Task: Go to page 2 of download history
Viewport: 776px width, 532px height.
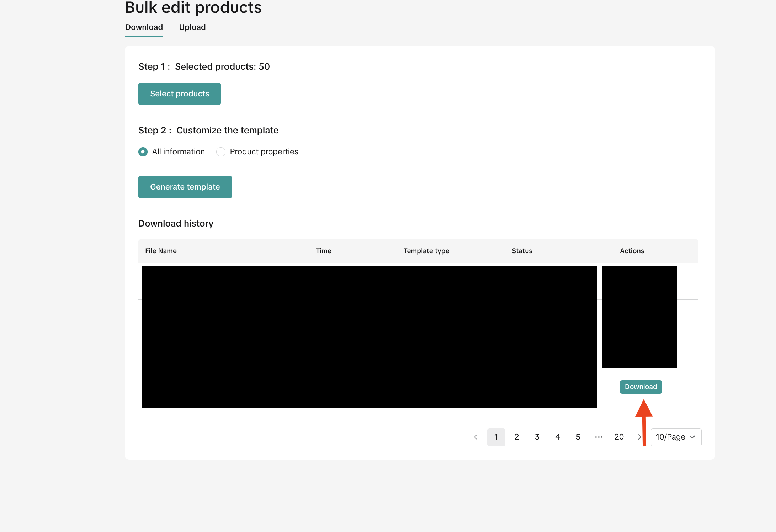Action: point(517,437)
